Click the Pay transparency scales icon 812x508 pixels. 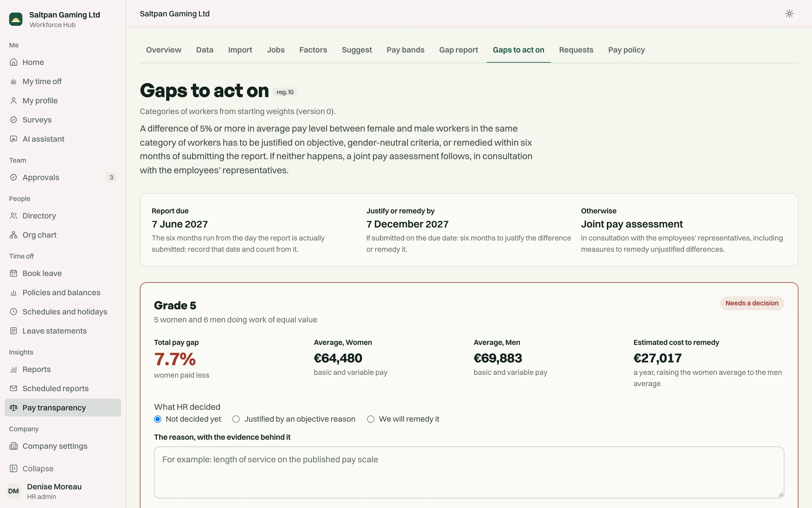click(x=14, y=407)
